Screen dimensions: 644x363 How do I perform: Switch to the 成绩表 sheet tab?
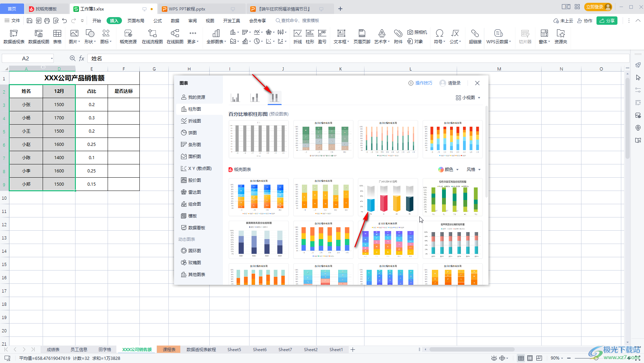(x=53, y=349)
